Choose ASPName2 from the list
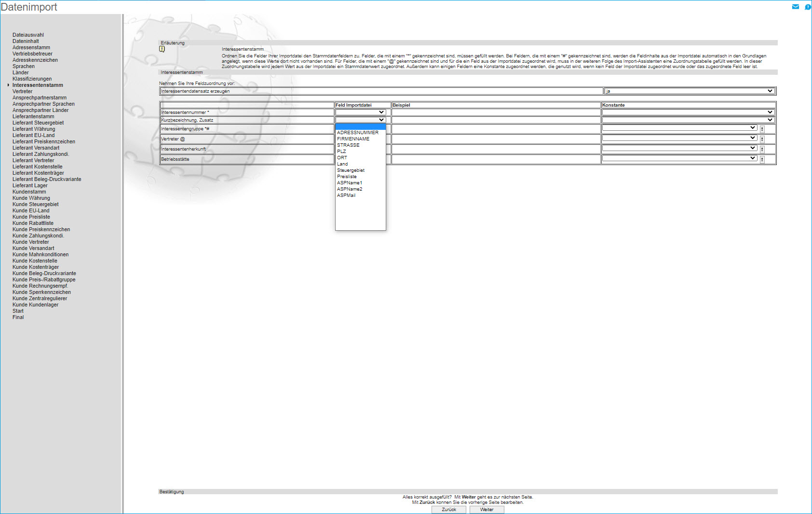The width and height of the screenshot is (812, 514). pos(360,189)
